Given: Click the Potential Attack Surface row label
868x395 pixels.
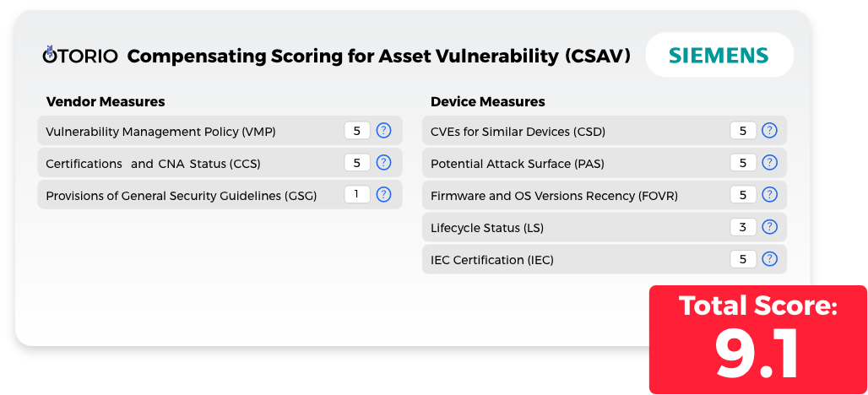Looking at the screenshot, I should coord(517,164).
